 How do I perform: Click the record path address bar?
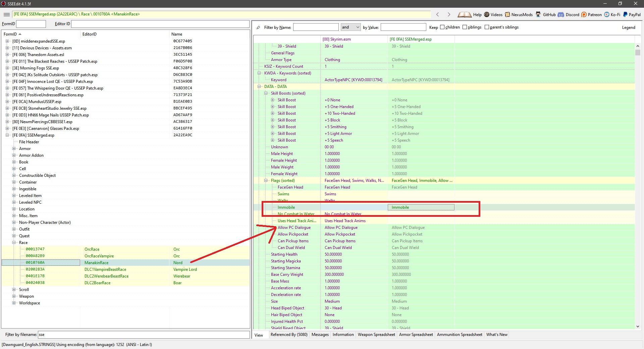click(221, 14)
